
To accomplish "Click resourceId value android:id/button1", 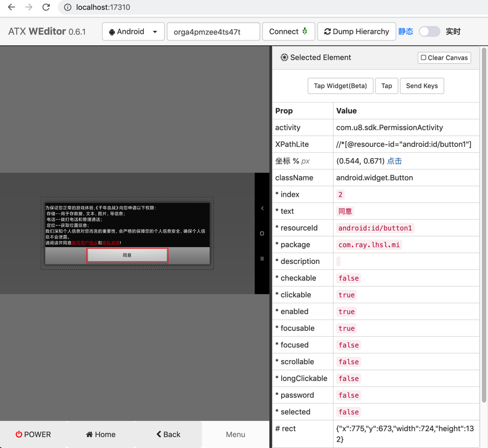I will [x=375, y=228].
